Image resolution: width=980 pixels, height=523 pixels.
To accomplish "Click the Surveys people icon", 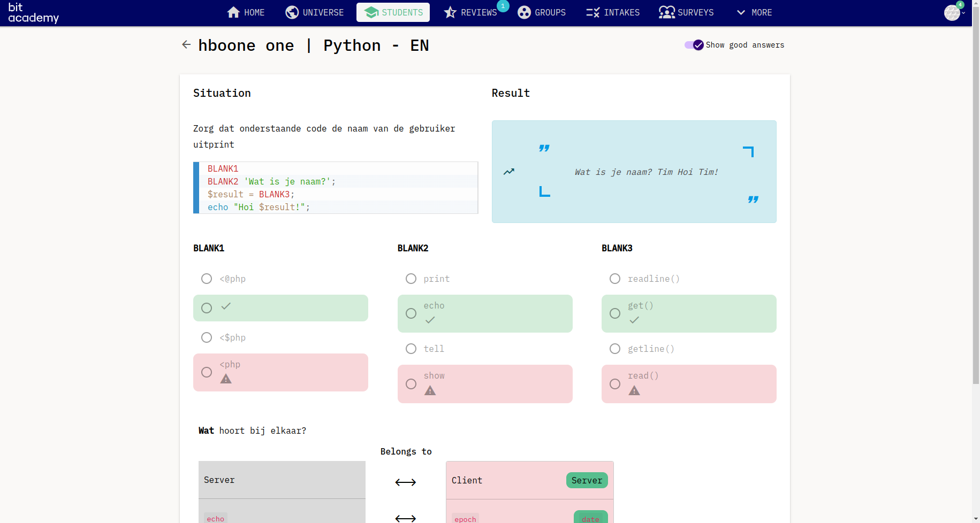I will (x=667, y=12).
